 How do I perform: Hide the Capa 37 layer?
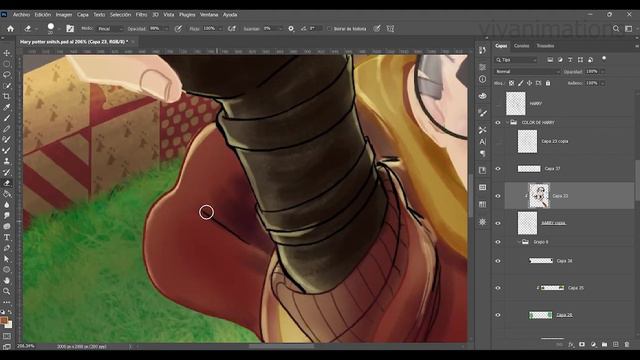(498, 169)
